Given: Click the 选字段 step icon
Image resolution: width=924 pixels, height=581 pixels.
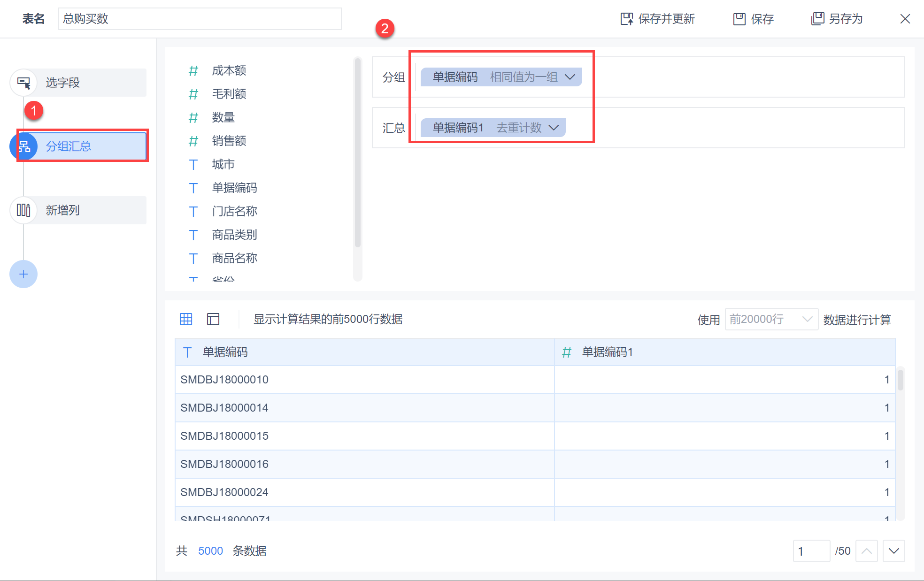Looking at the screenshot, I should (23, 83).
